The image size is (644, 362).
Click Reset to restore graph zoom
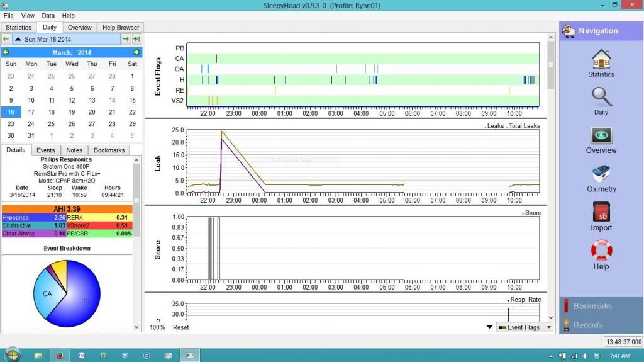(180, 327)
